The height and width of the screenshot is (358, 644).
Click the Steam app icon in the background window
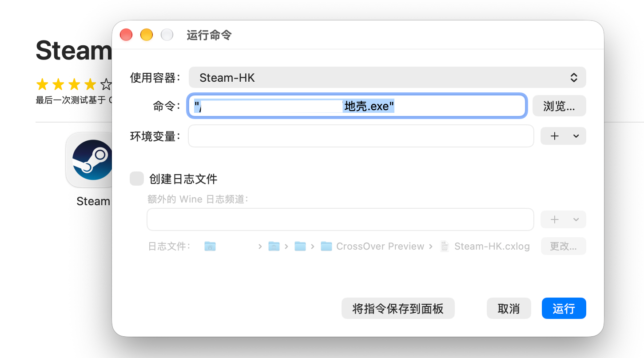tap(89, 160)
